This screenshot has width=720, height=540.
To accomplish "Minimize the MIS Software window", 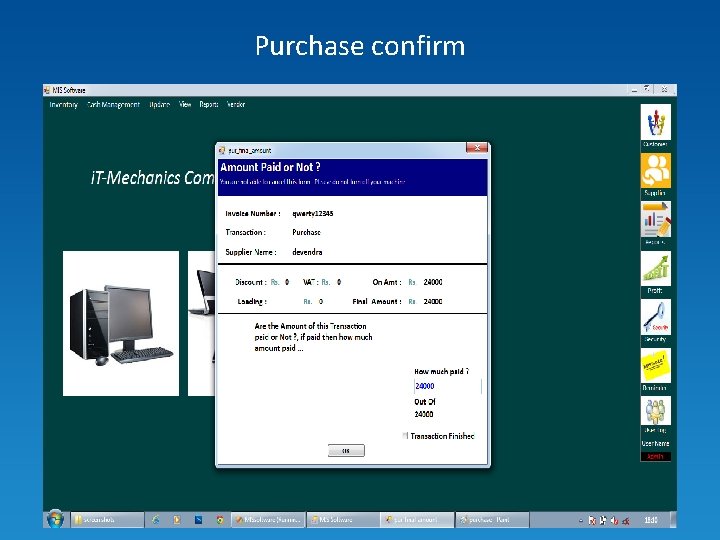I will [x=634, y=90].
